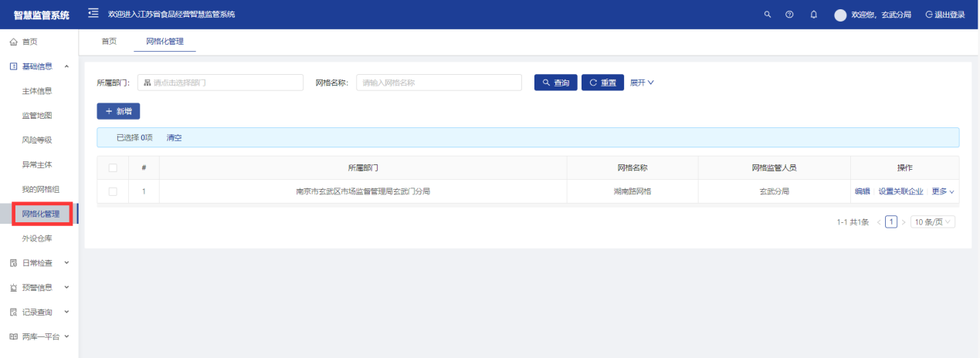Go to previous page arrow in pagination
980x358 pixels.
(878, 222)
